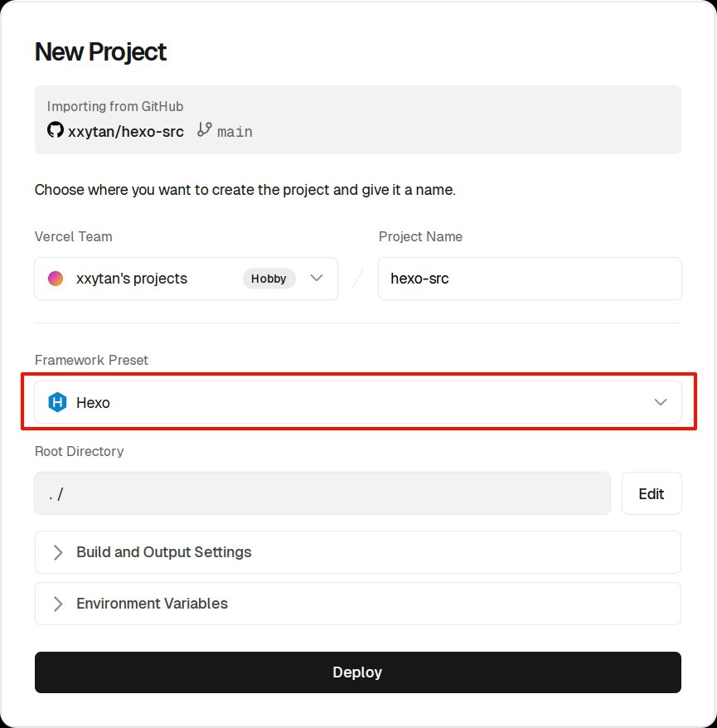Click the New Project heading
This screenshot has width=717, height=728.
point(100,52)
